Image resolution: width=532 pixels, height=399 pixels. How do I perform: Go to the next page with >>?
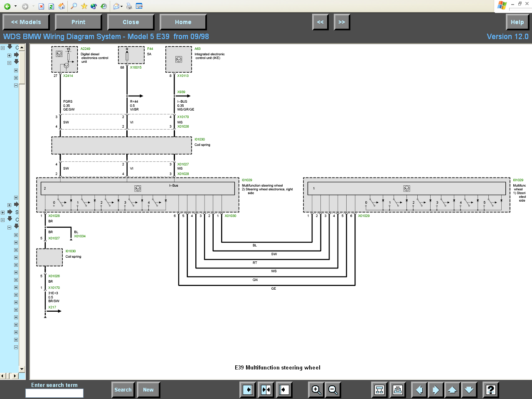(x=342, y=22)
